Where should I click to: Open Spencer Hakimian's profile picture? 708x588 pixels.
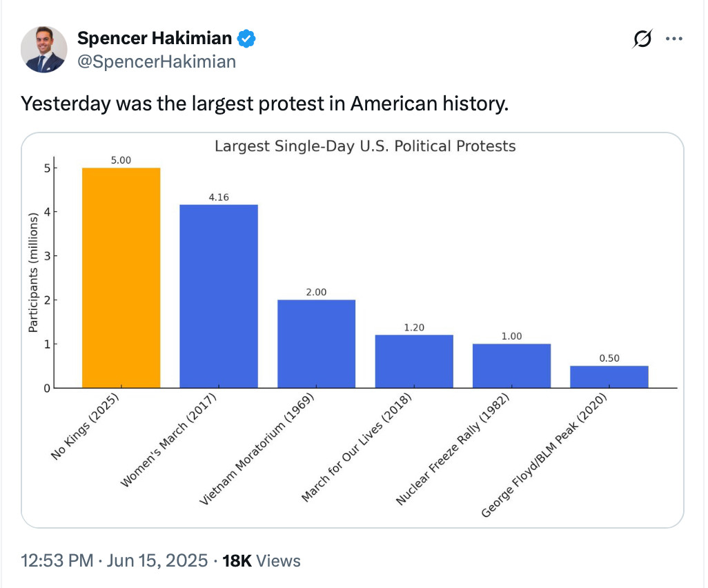click(43, 50)
